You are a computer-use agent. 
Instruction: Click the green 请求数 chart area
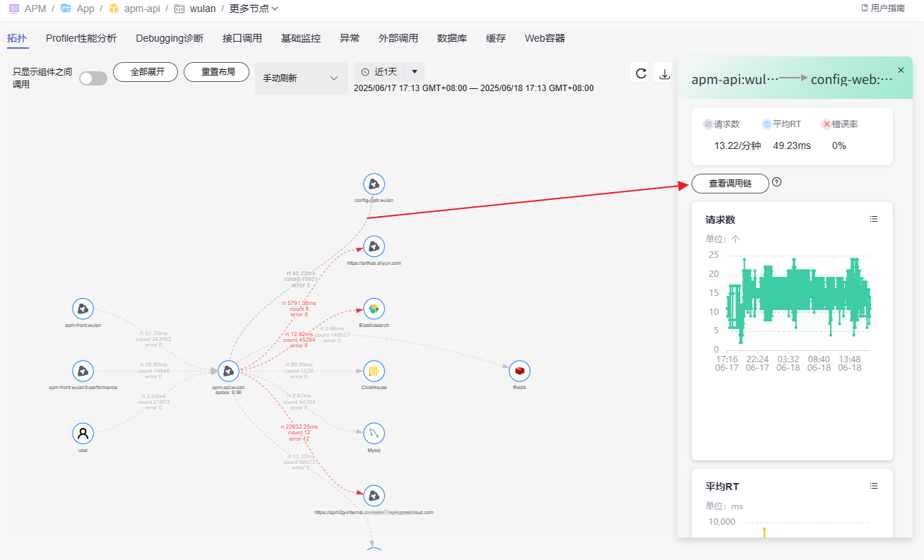[x=800, y=300]
